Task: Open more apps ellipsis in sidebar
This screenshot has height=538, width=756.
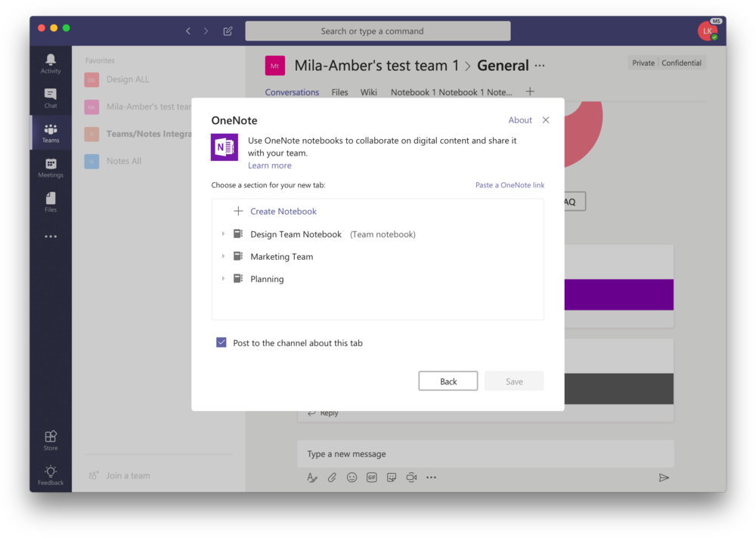Action: coord(51,237)
